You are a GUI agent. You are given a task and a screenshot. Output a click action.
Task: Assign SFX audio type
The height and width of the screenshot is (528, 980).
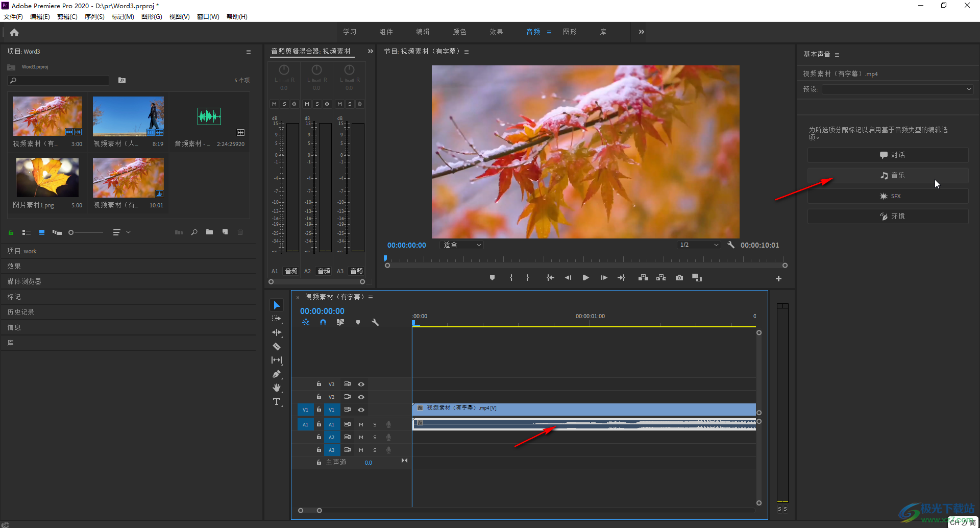point(888,196)
